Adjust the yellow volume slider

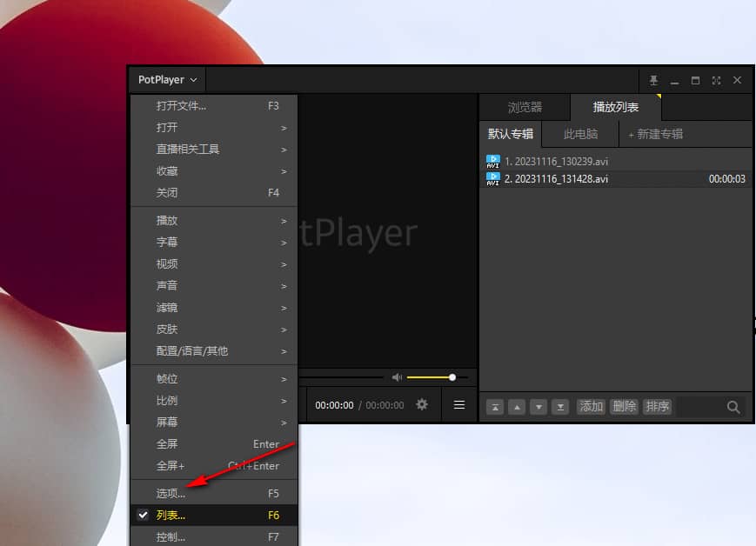pyautogui.click(x=437, y=377)
